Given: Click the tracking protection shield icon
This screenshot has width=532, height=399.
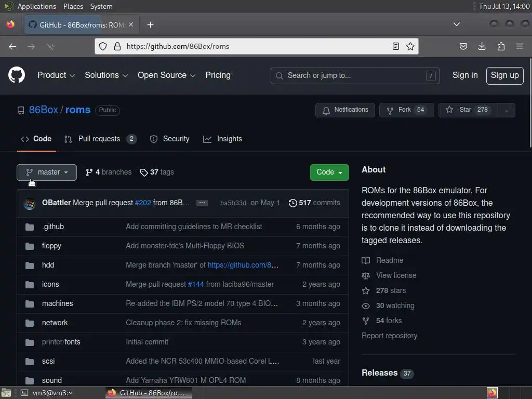Looking at the screenshot, I should (103, 46).
